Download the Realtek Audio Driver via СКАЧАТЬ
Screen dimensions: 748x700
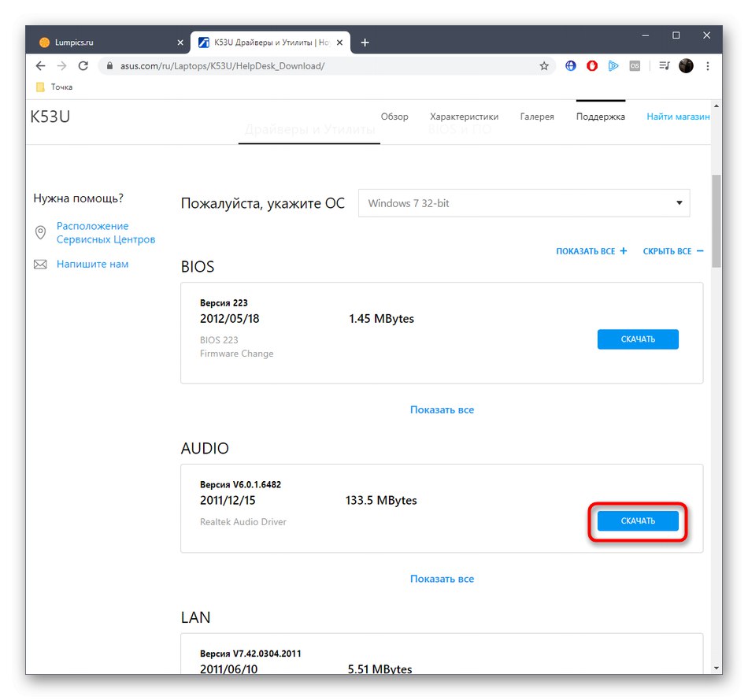(x=638, y=520)
